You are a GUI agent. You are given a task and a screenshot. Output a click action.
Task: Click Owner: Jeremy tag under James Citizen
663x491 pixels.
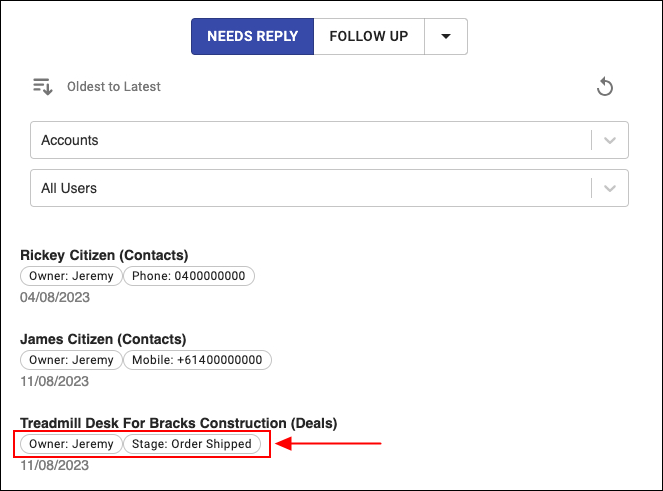(x=71, y=360)
